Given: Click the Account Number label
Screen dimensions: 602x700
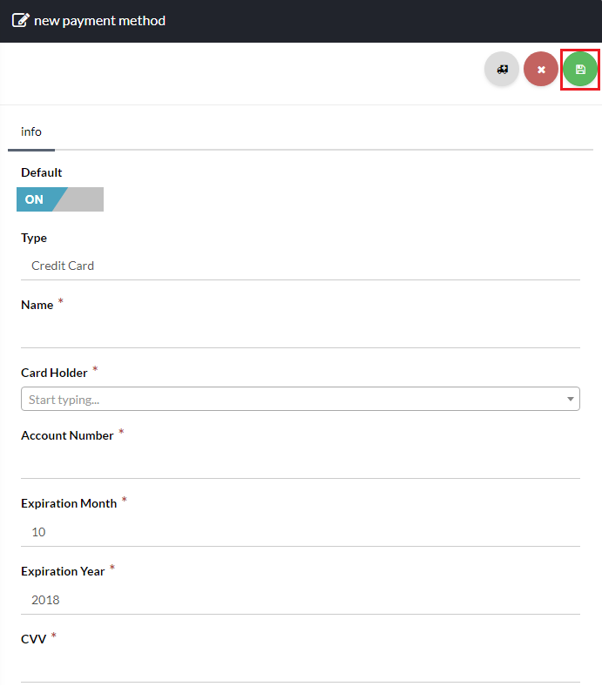Looking at the screenshot, I should click(x=67, y=435).
